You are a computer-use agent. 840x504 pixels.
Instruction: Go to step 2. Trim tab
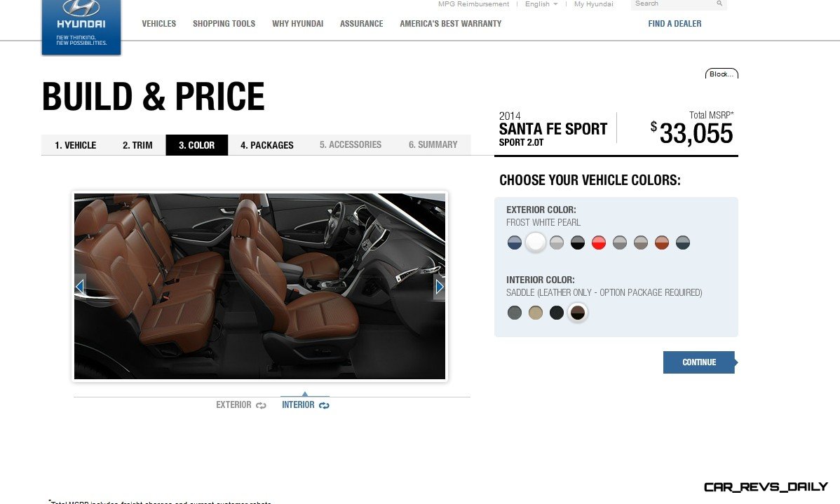click(137, 145)
